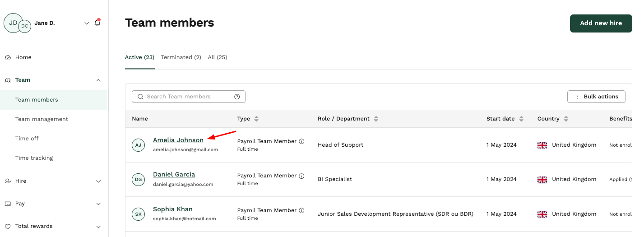Switch to the Terminated (2) tab
This screenshot has width=644, height=237.
coord(181,57)
